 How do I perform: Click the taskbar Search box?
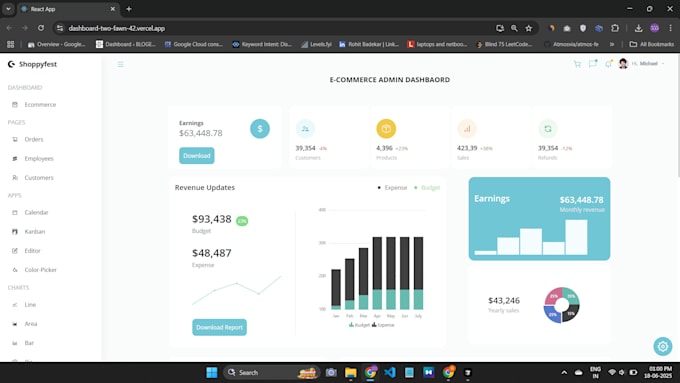pos(271,372)
